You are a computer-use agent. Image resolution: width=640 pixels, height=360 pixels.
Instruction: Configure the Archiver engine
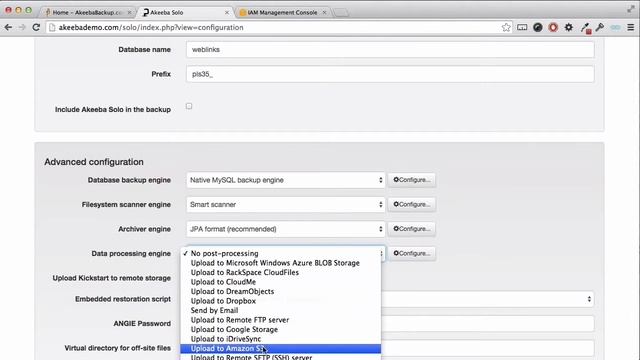412,229
